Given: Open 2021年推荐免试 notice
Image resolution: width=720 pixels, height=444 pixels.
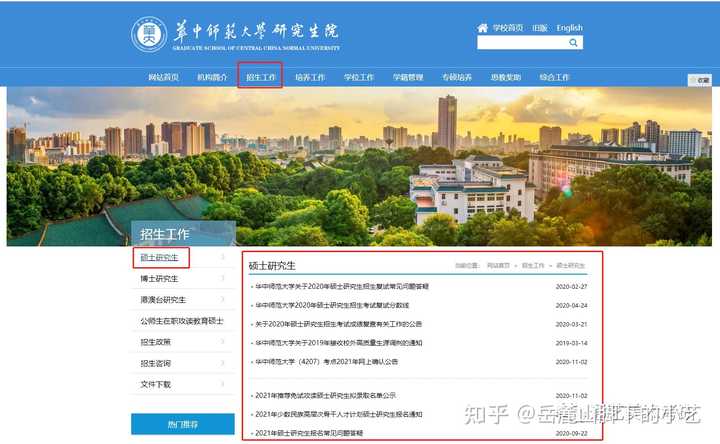Looking at the screenshot, I should (325, 395).
